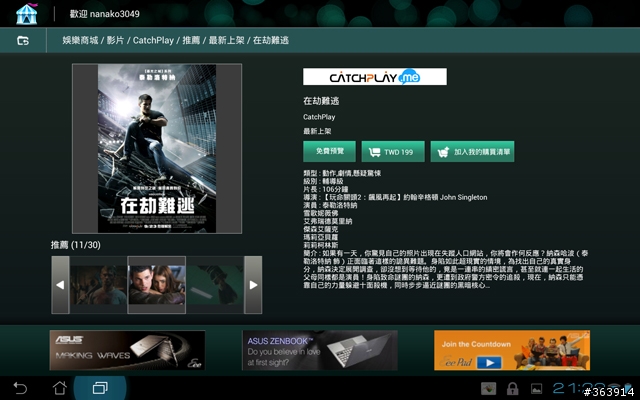Show next recommended movies arrow
Screen dimensions: 640x400
[x=253, y=285]
